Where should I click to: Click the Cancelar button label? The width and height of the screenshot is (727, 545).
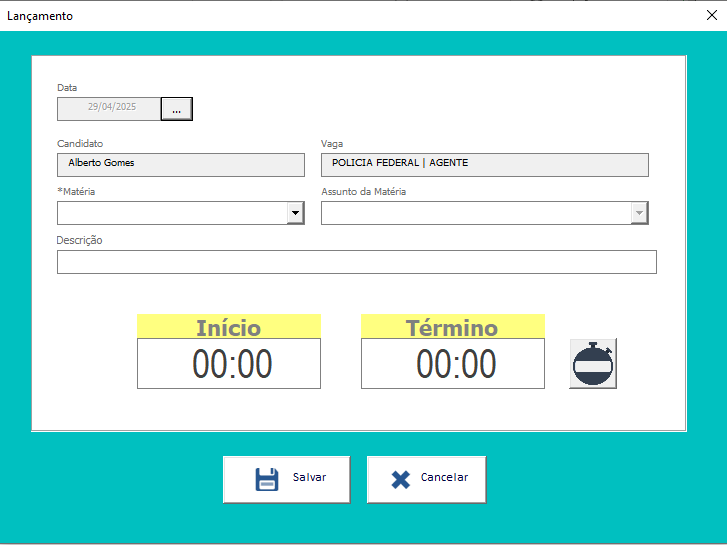point(444,477)
